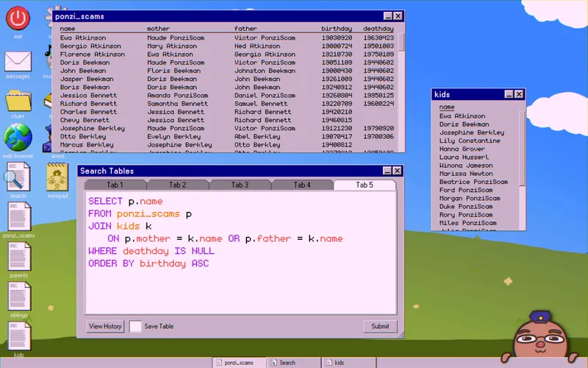Open the siblings document desktop icon
This screenshot has width=588, height=368.
(19, 297)
